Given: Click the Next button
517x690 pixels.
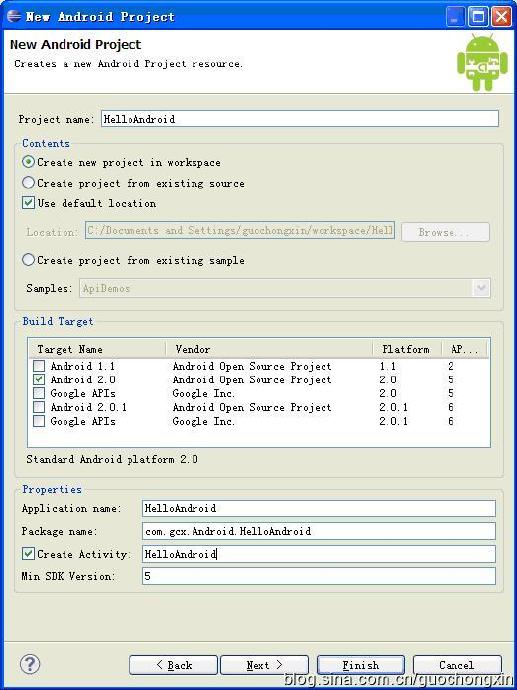Looking at the screenshot, I should point(264,665).
